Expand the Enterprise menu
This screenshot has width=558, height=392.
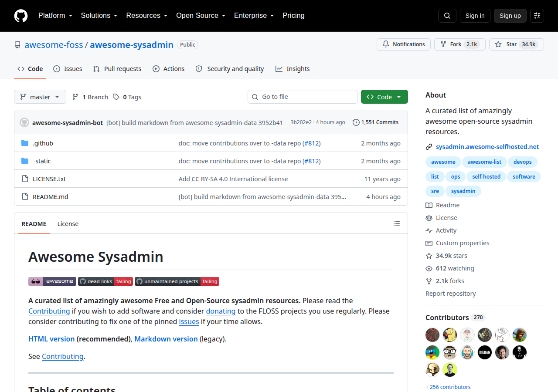click(x=254, y=16)
